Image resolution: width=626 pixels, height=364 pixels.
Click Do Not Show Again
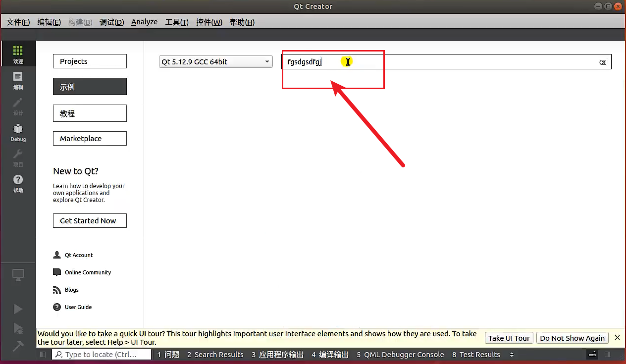(572, 338)
